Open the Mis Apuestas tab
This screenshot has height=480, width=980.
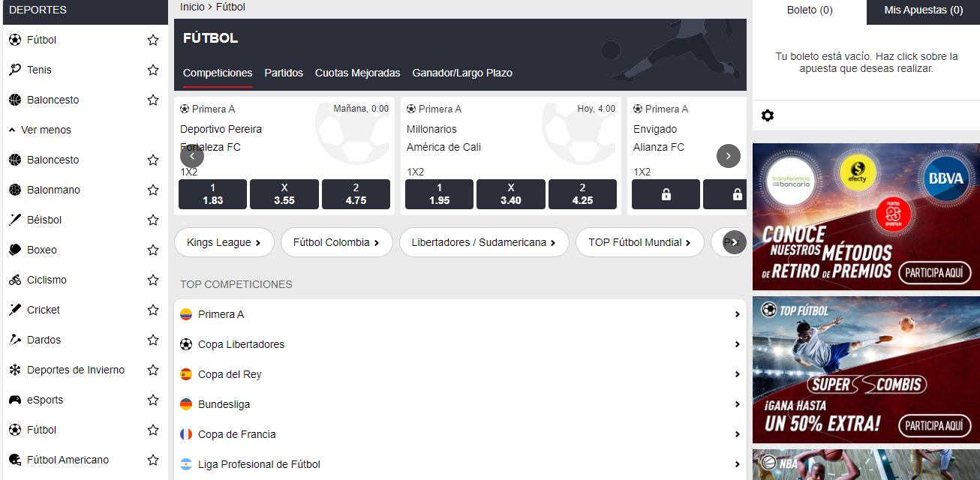click(x=923, y=10)
